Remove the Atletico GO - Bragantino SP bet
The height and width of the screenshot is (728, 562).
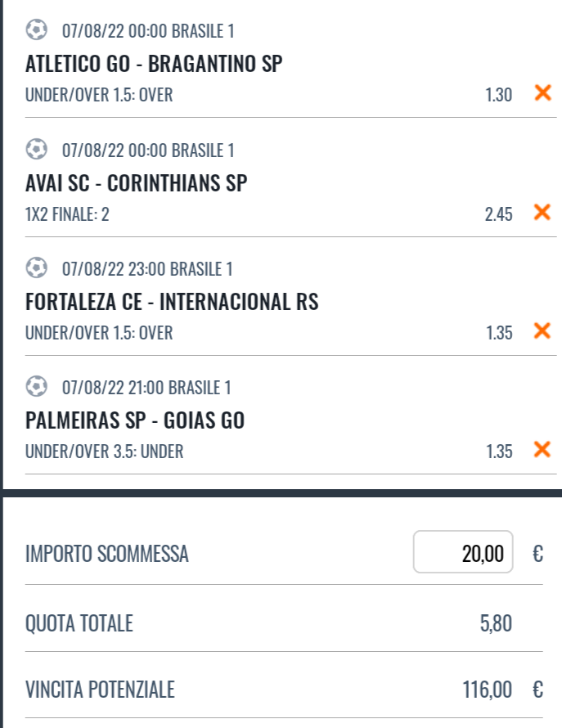[x=542, y=93]
